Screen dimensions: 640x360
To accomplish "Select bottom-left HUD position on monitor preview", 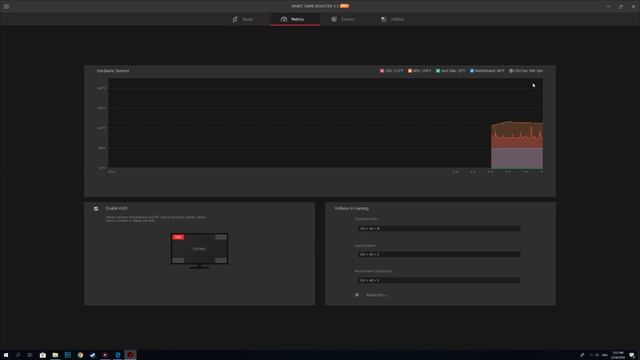I will click(x=178, y=260).
